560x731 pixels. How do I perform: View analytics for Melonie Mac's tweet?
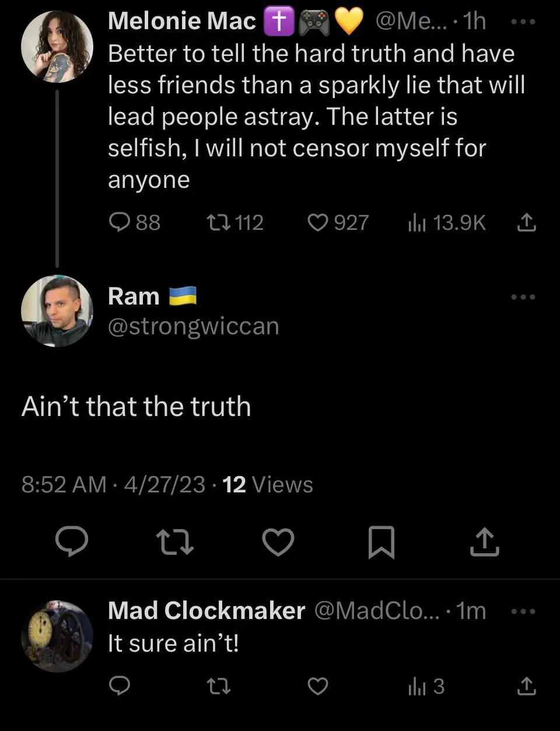click(x=417, y=222)
